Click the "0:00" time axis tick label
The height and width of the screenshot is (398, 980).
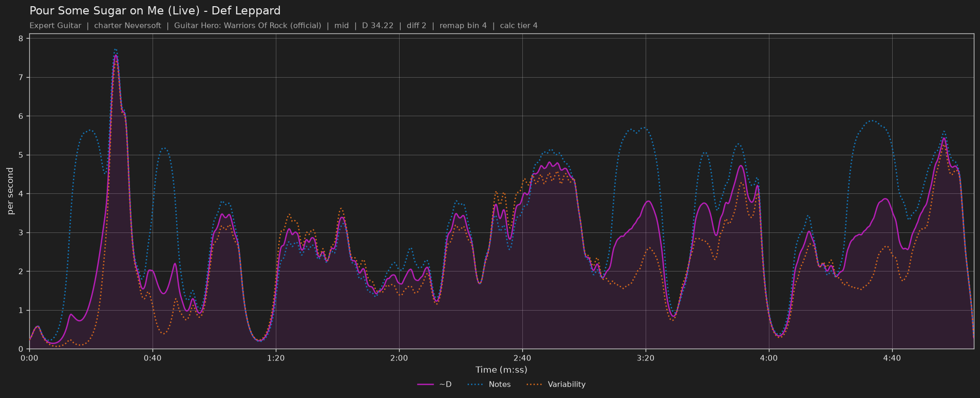coord(29,358)
